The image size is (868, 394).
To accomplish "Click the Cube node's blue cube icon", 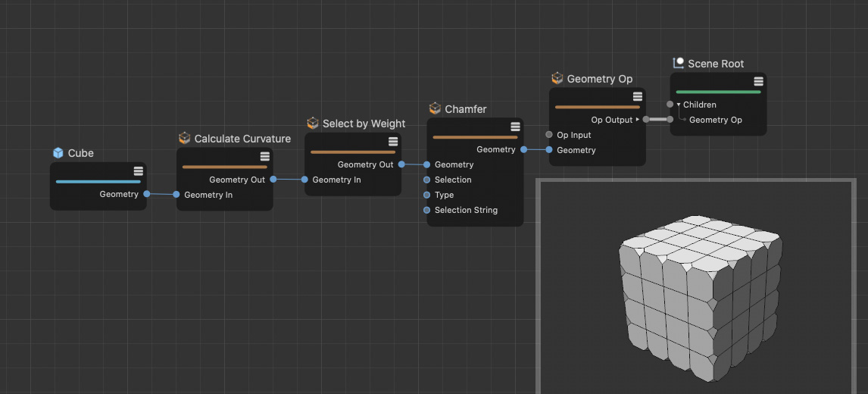I will (58, 153).
